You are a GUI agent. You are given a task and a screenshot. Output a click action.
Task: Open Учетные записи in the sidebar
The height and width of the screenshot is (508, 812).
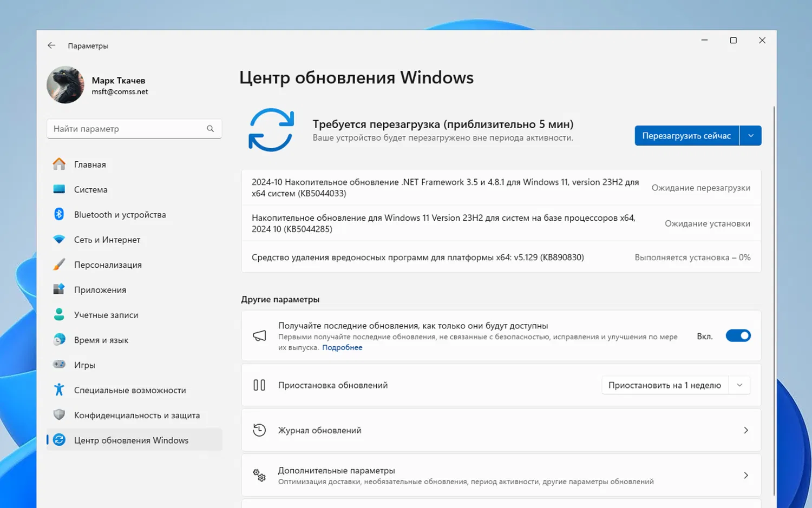(134, 314)
